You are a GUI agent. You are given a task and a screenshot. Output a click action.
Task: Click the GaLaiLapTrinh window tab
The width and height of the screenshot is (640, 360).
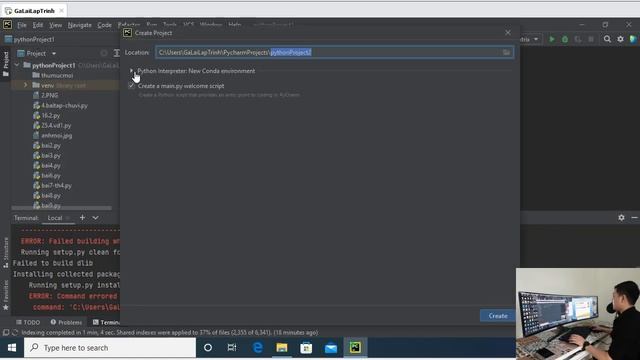pos(34,11)
